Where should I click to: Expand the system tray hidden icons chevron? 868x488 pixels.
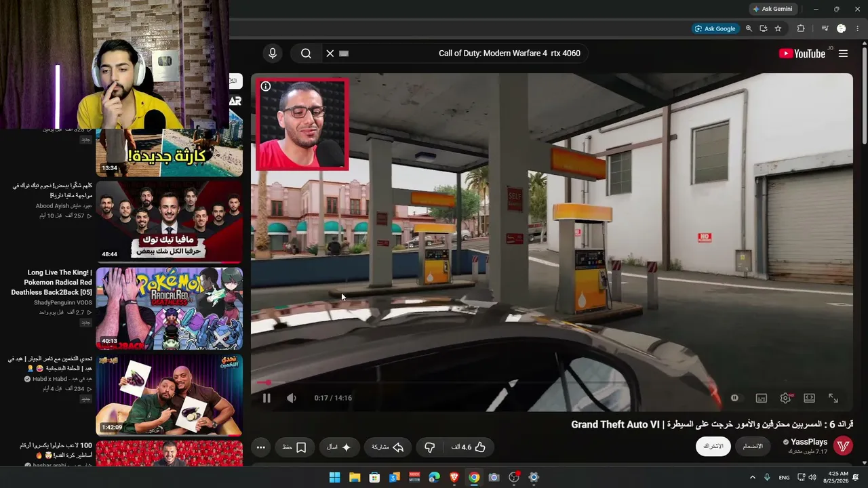(x=752, y=477)
